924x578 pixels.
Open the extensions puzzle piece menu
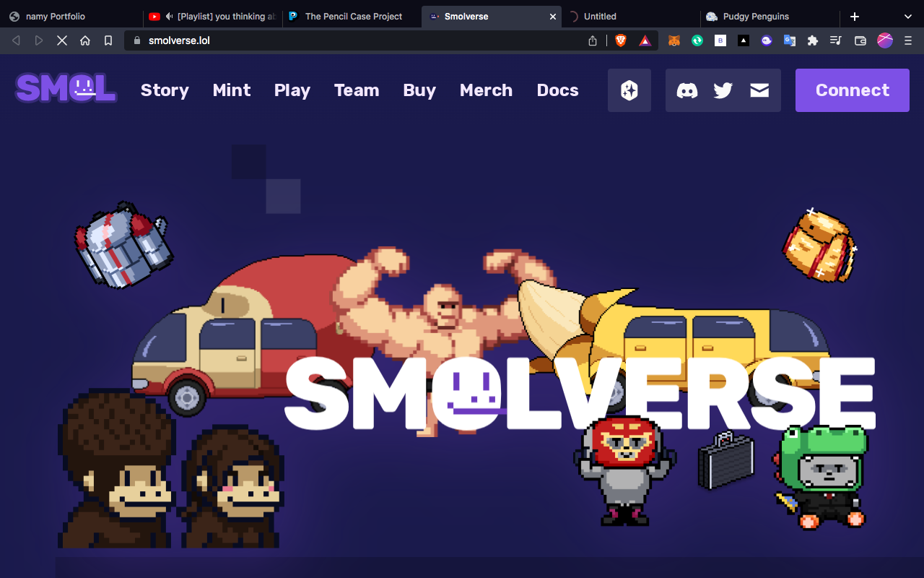813,40
